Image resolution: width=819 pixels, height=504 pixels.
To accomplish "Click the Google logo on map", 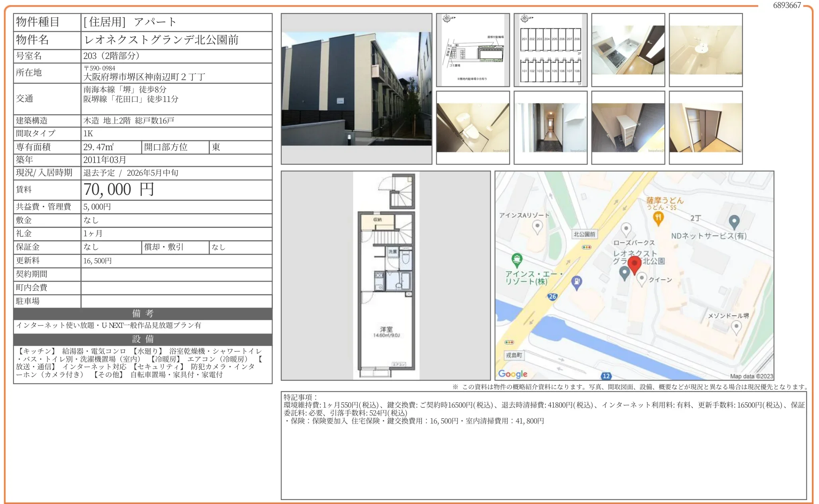I will 513,374.
